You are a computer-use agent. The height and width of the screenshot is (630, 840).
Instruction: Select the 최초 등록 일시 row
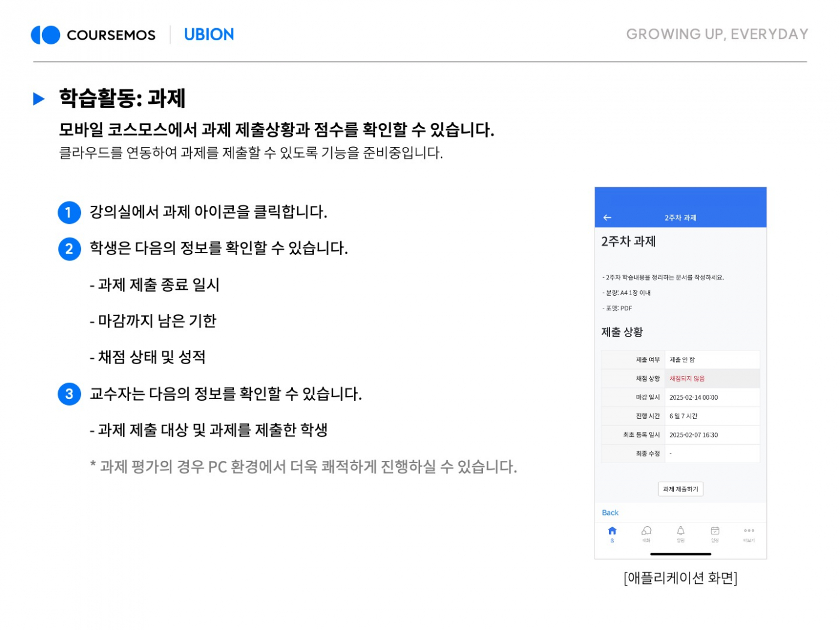680,435
